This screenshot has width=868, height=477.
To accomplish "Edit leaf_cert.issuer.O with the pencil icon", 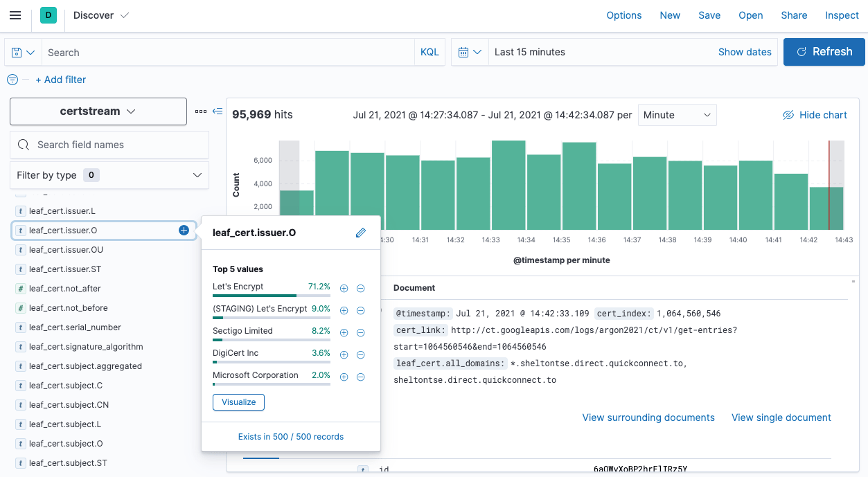I will click(x=360, y=233).
